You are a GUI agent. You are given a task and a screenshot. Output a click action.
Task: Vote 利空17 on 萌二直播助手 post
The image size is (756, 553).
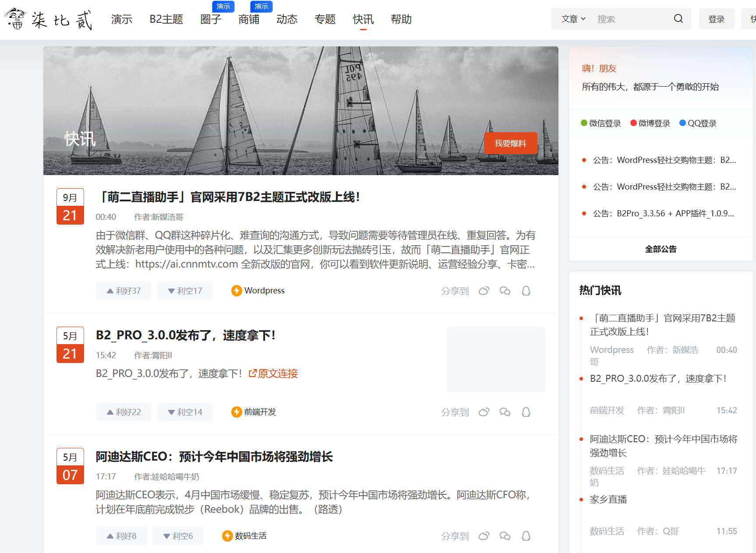point(185,291)
